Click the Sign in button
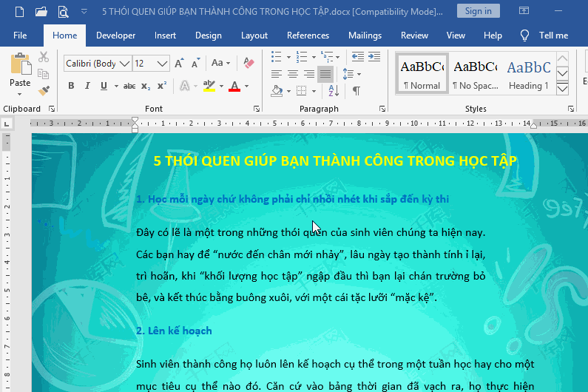The width and height of the screenshot is (588, 392). click(478, 11)
